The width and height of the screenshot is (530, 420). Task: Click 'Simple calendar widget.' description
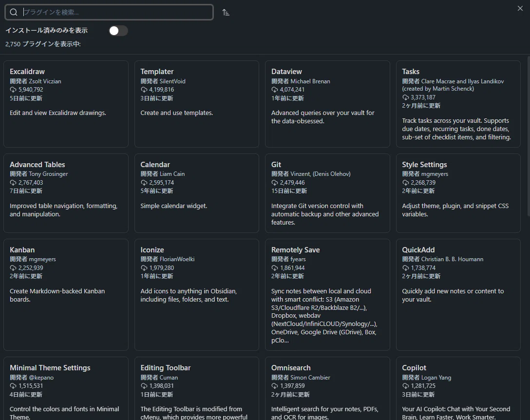pos(174,206)
